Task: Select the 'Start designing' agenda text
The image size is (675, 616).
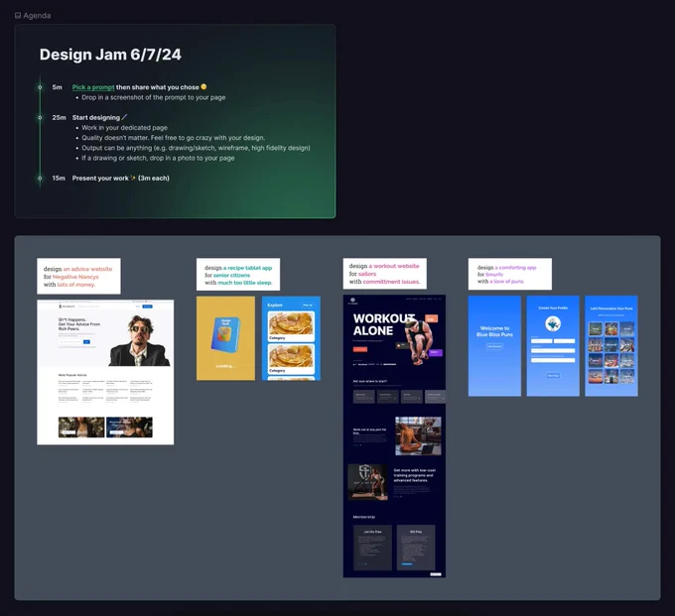Action: point(96,117)
